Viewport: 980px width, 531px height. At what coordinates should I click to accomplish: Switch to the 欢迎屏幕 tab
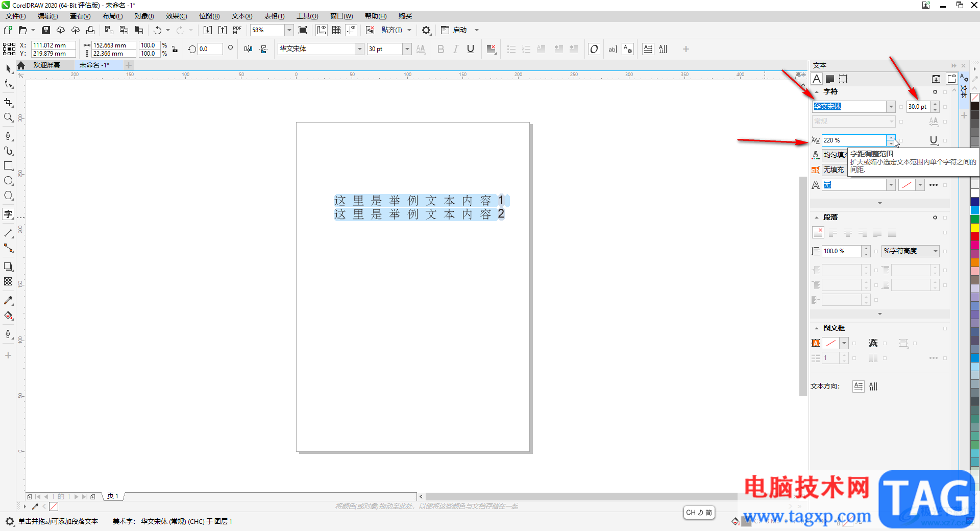point(47,65)
